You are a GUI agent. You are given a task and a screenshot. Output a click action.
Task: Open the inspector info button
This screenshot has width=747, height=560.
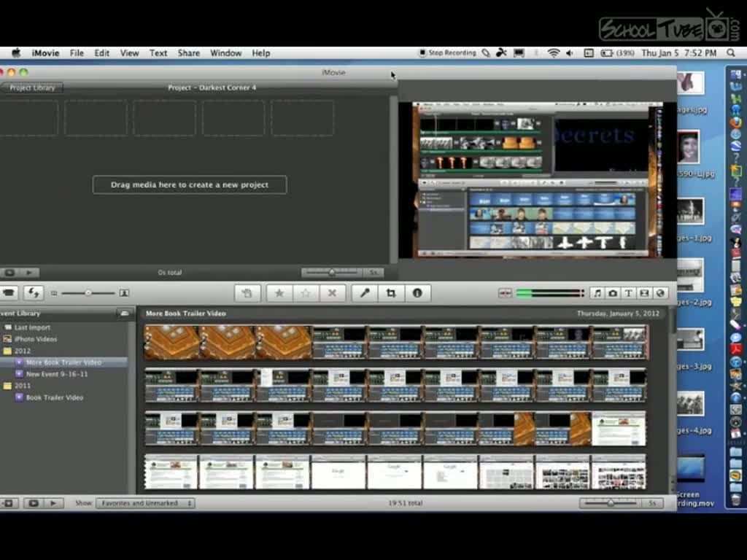pyautogui.click(x=417, y=293)
